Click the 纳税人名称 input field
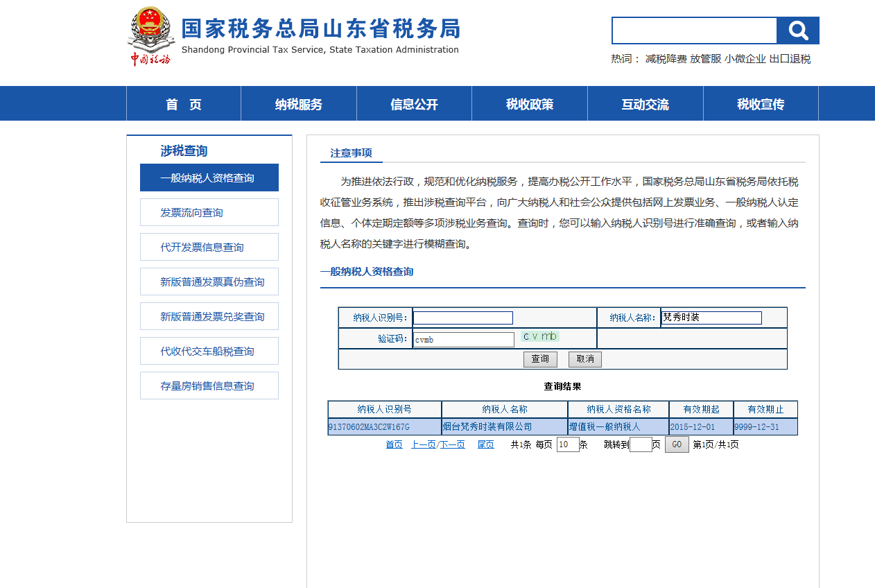875x588 pixels. 711,318
